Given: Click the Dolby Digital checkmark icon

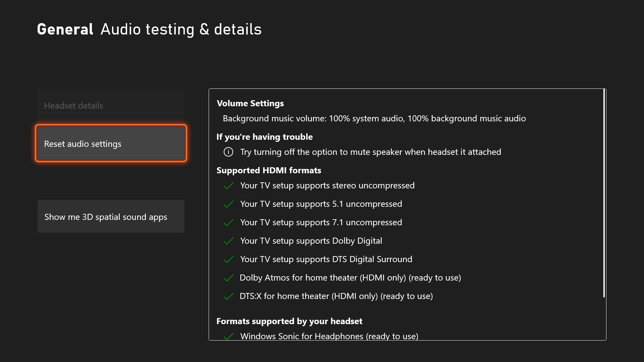Looking at the screenshot, I should click(228, 241).
